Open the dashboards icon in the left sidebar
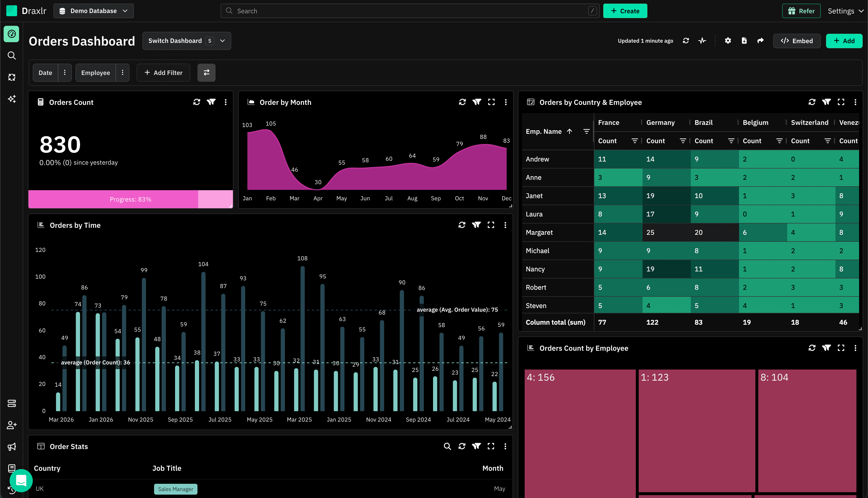The image size is (868, 498). (12, 34)
